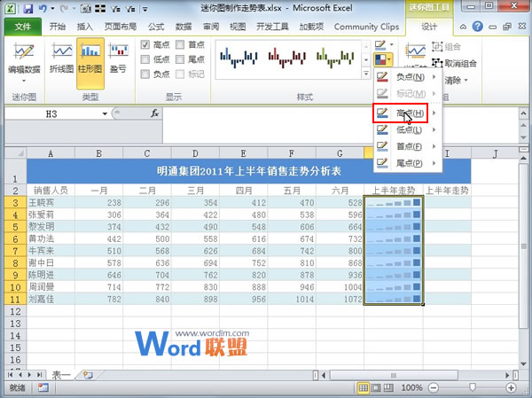The height and width of the screenshot is (398, 532).
Task: Enable the 低点 low point checkbox
Action: click(x=145, y=59)
